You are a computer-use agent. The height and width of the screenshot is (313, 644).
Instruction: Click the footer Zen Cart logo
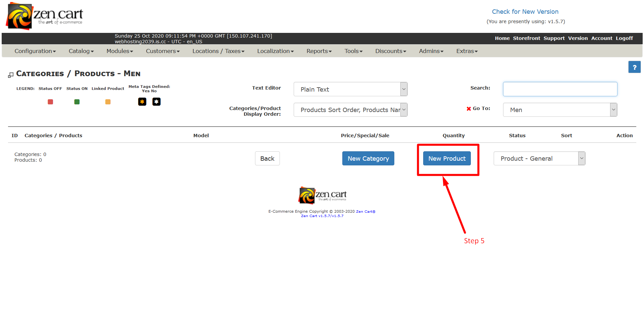[x=323, y=195]
